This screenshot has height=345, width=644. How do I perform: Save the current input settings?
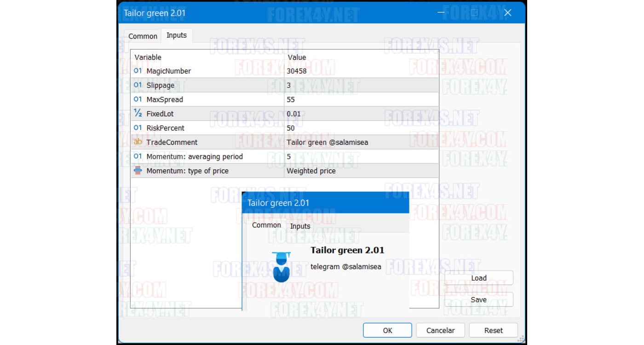[x=478, y=299]
